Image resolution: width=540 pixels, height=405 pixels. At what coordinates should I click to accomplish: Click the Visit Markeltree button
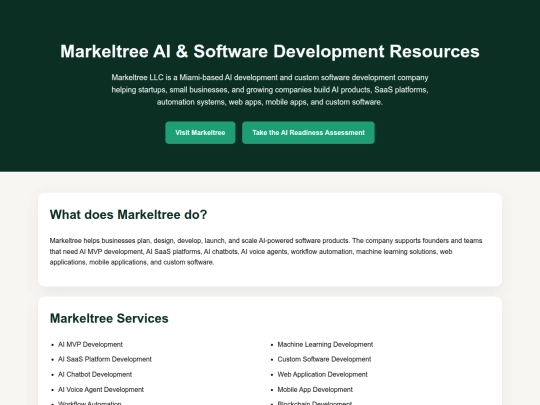200,133
